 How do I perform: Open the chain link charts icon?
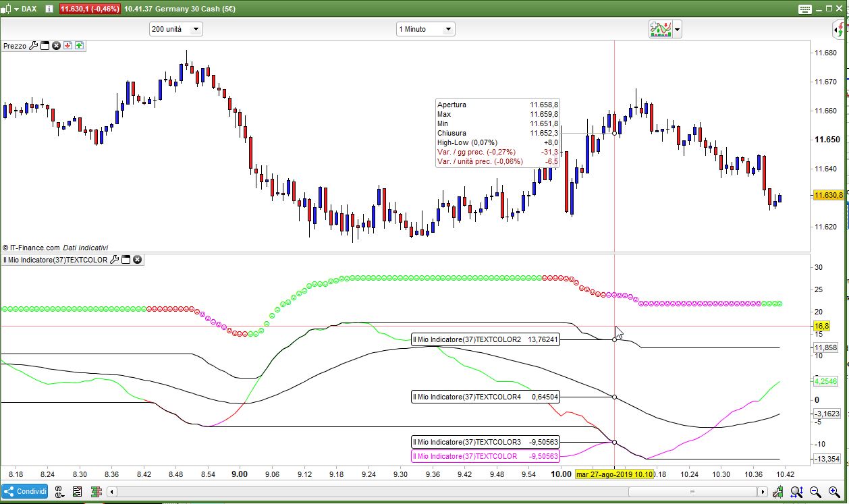tap(59, 491)
